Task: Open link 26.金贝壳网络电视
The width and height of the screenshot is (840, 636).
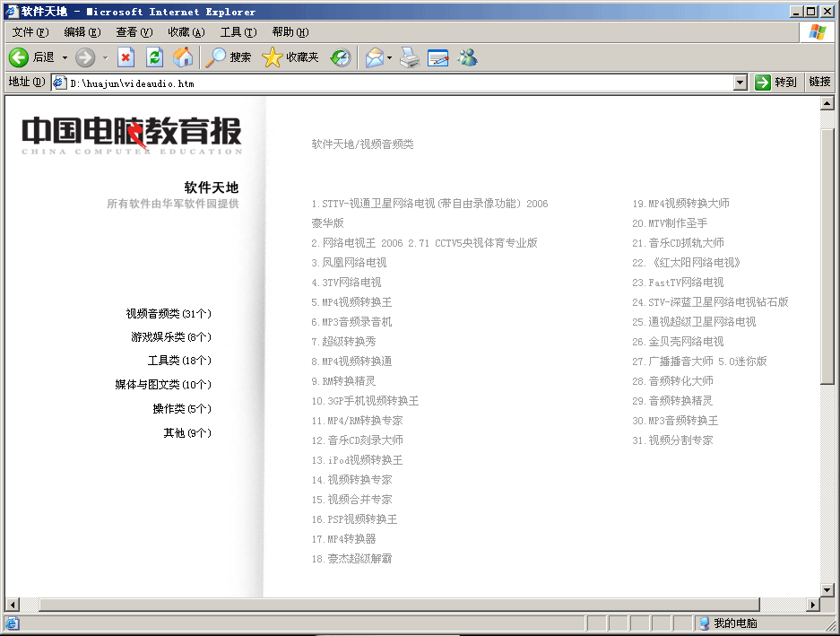Action: click(679, 342)
